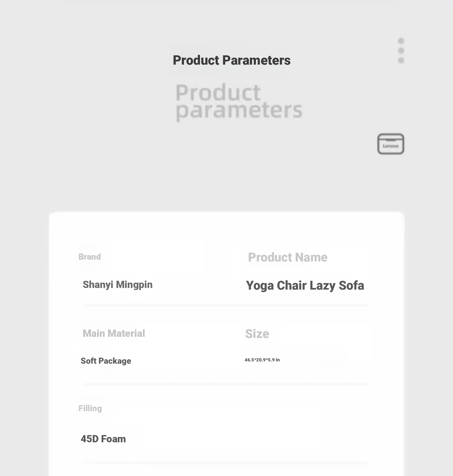Select the Product Name field label
This screenshot has width=453, height=476.
point(288,257)
